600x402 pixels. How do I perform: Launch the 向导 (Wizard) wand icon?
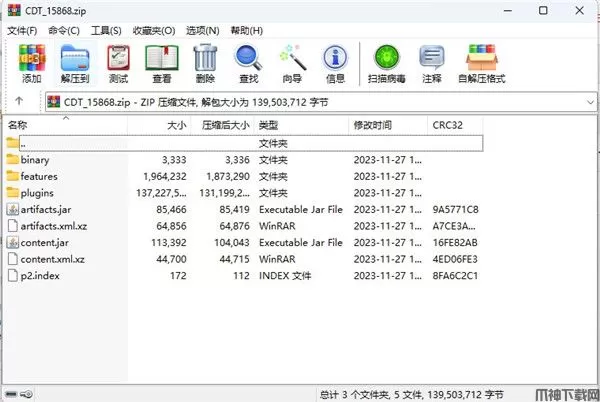(292, 58)
